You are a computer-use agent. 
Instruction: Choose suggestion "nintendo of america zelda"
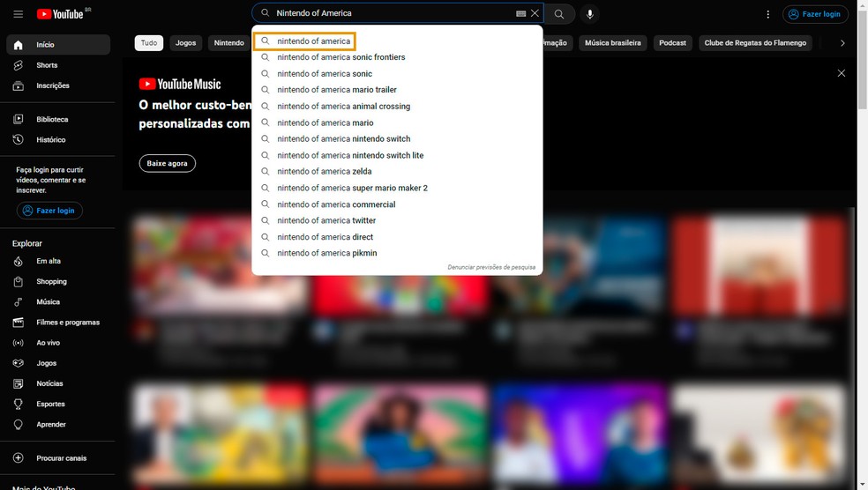pos(397,172)
